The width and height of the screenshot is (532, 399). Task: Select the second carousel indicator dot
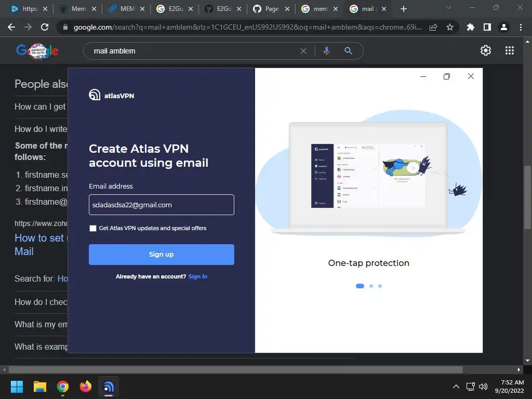coord(371,286)
